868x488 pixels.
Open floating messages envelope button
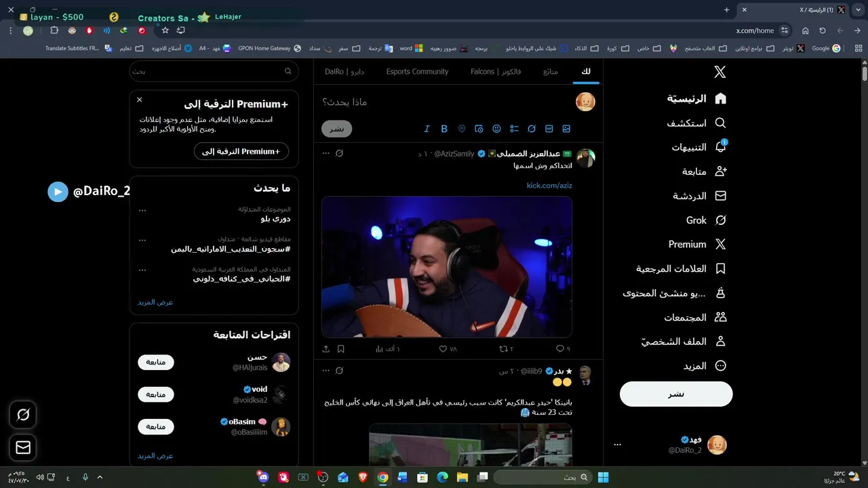[x=23, y=447]
